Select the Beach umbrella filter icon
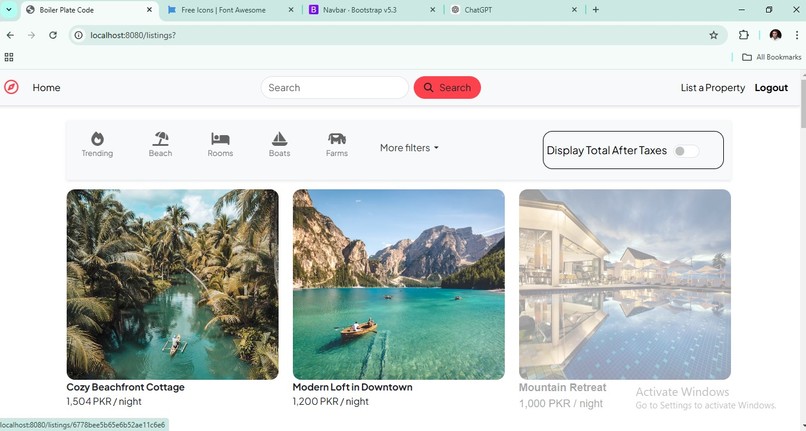The height and width of the screenshot is (431, 806). pyautogui.click(x=160, y=138)
